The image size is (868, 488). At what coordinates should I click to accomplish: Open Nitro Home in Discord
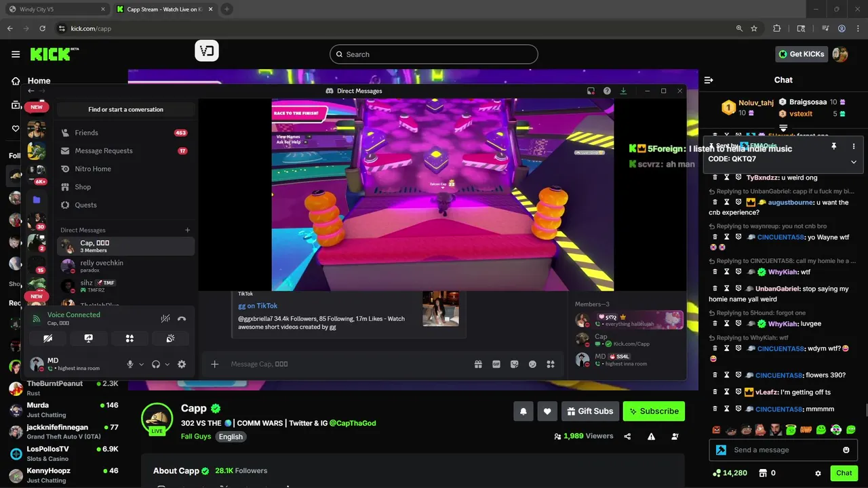[x=125, y=169]
